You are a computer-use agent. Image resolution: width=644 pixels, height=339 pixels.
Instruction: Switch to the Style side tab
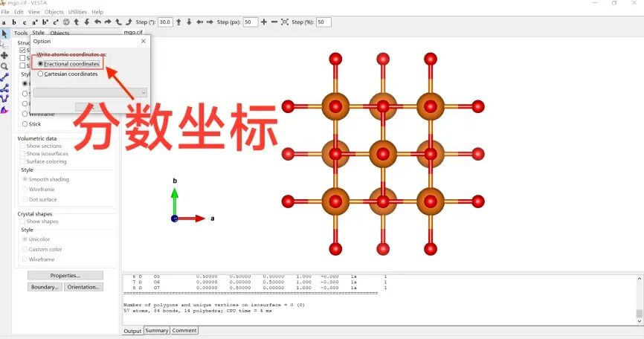click(38, 33)
